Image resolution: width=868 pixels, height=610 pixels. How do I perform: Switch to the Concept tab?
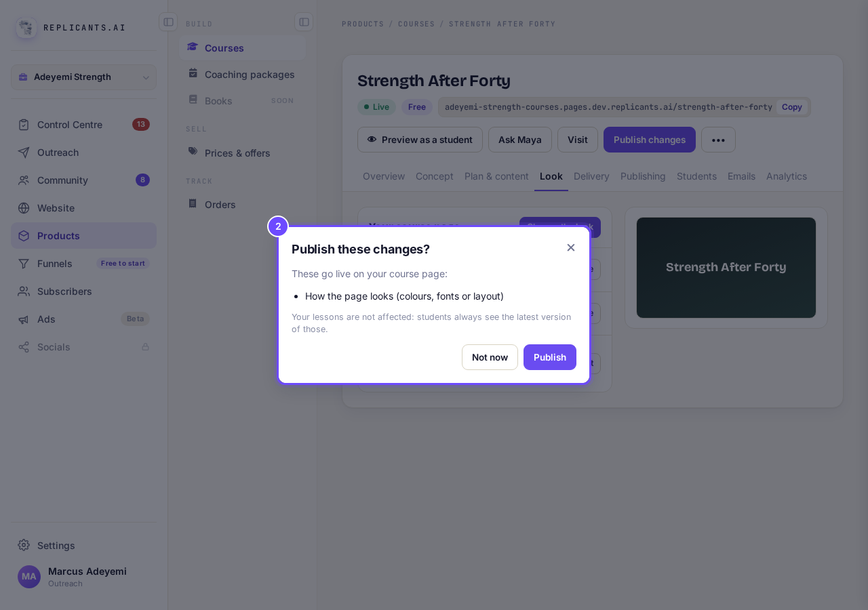coord(435,176)
